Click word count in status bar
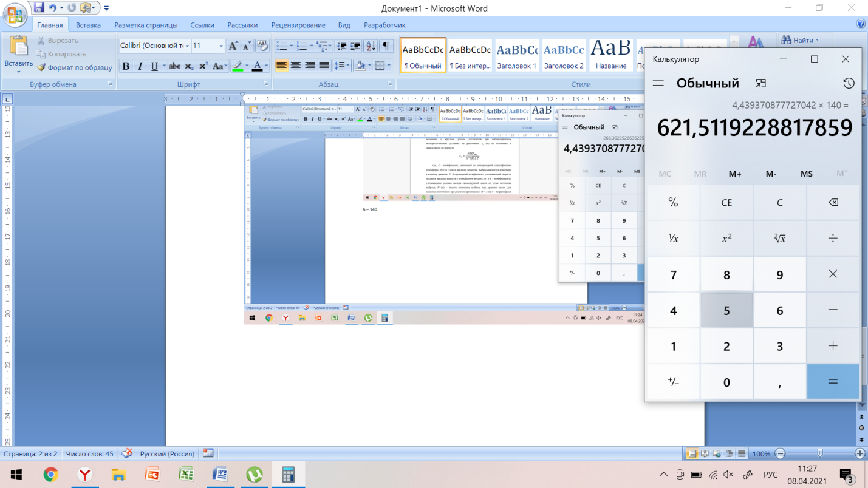 click(x=90, y=453)
